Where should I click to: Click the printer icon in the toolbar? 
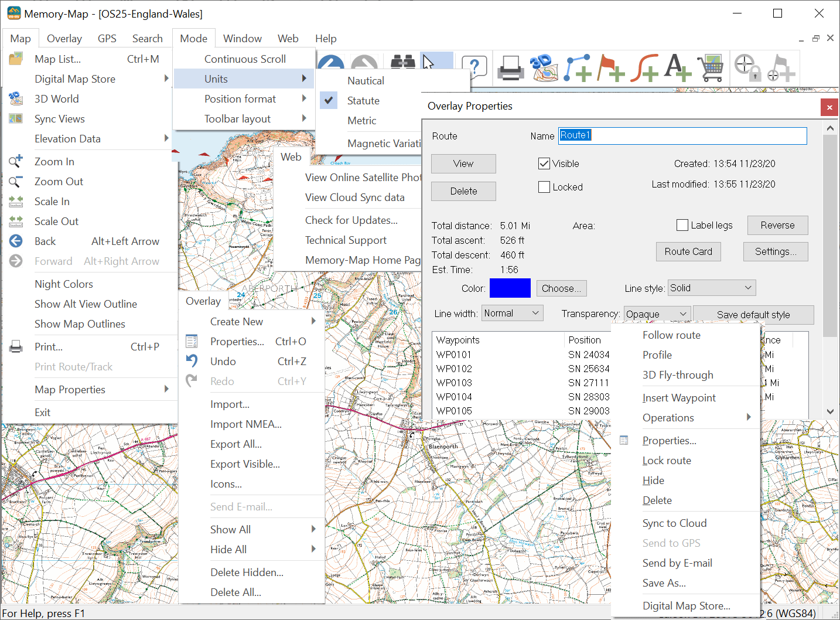point(511,68)
